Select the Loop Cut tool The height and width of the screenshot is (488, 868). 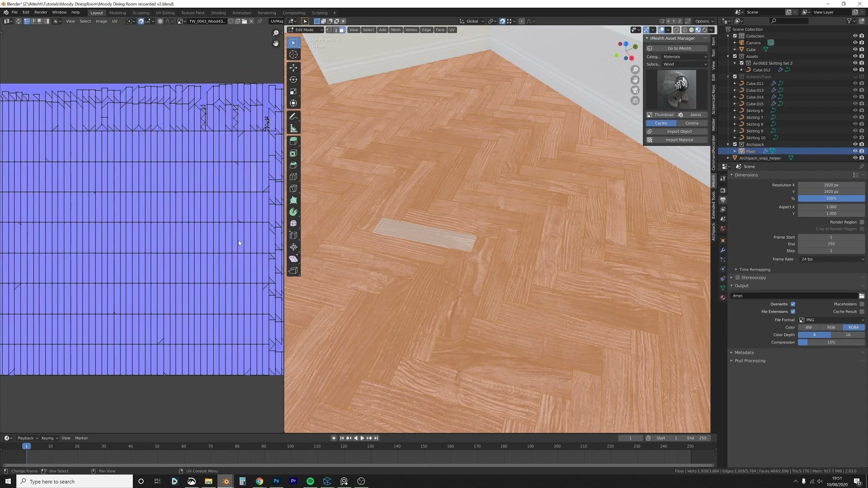coord(293,177)
